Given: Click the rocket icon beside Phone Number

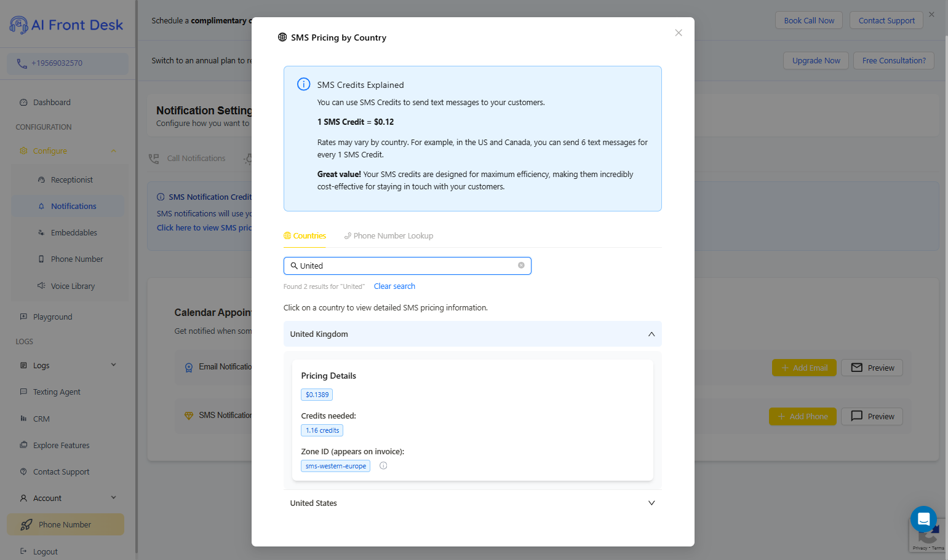Looking at the screenshot, I should click(26, 525).
